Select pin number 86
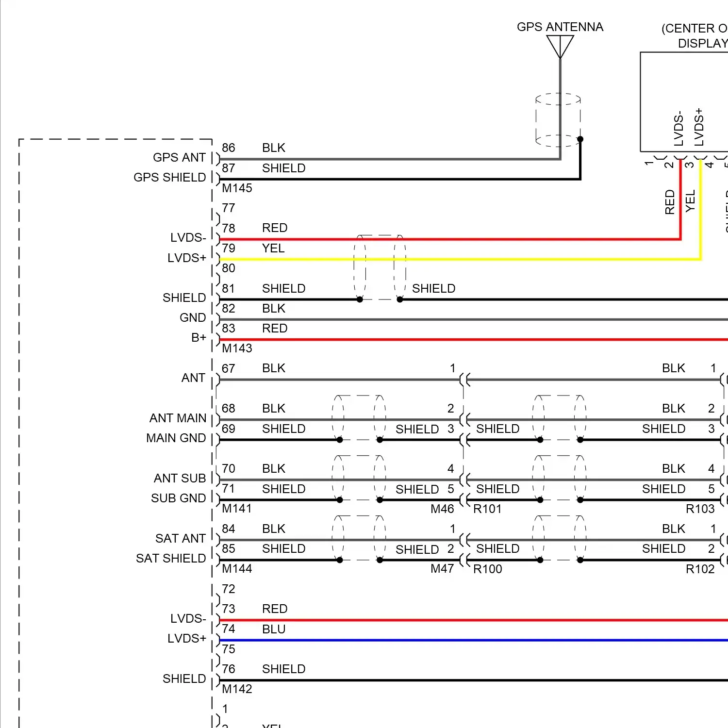728x728 pixels. [x=228, y=148]
